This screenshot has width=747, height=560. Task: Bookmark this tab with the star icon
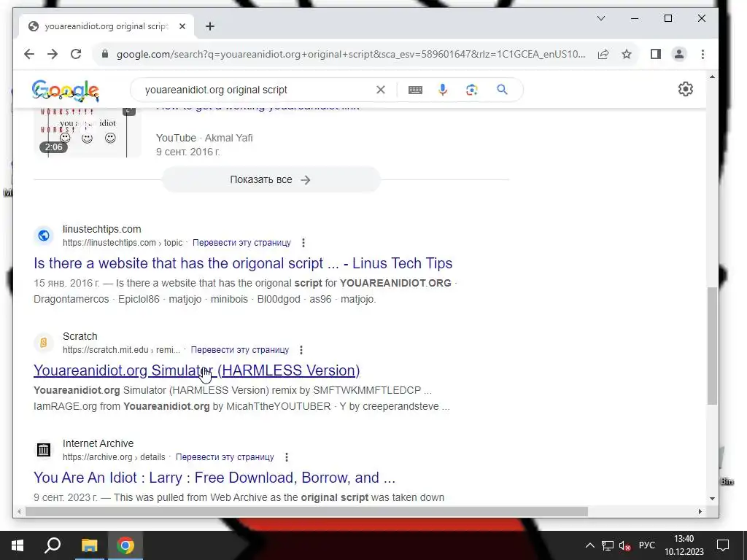[x=627, y=54]
